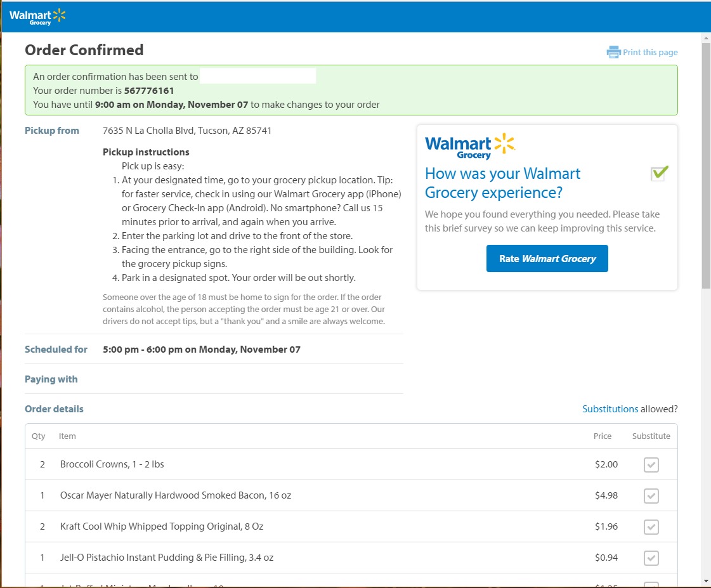Click 'How was your Walmart Grocery experience?' heading
The width and height of the screenshot is (711, 588).
[502, 183]
